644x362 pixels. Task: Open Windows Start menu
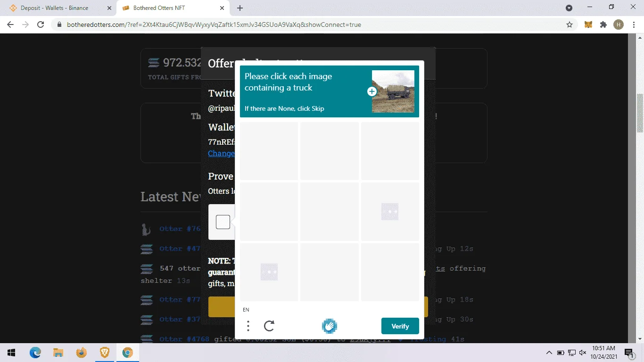pos(11,353)
